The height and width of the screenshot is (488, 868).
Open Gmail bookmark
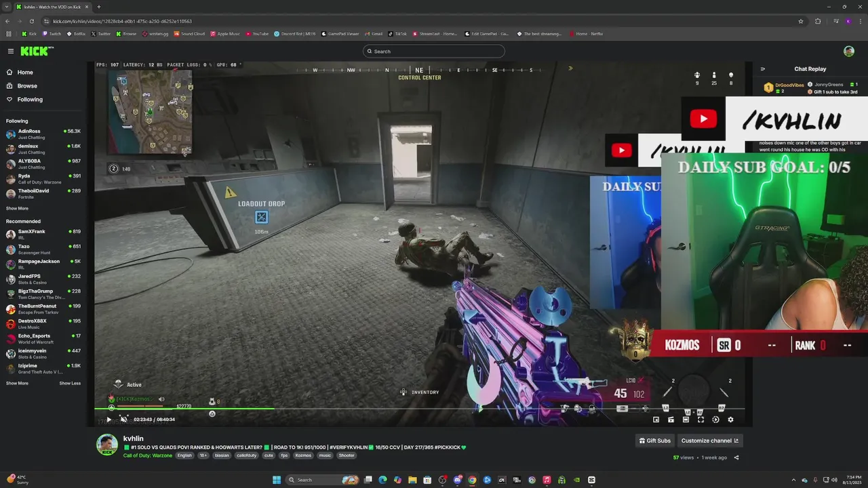point(374,34)
